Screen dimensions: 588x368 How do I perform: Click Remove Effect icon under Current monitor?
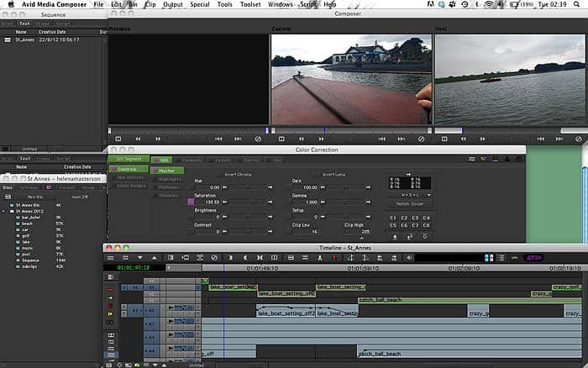[x=421, y=139]
